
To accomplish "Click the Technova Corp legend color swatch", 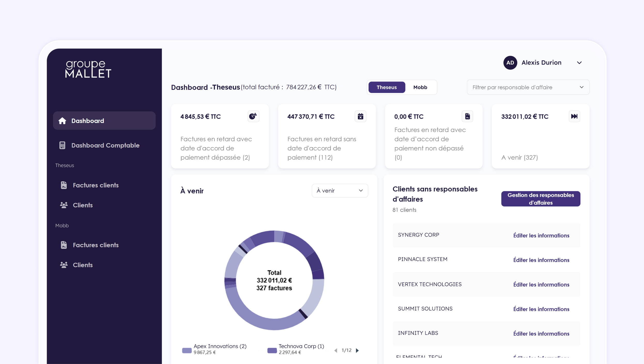I will coord(272,351).
